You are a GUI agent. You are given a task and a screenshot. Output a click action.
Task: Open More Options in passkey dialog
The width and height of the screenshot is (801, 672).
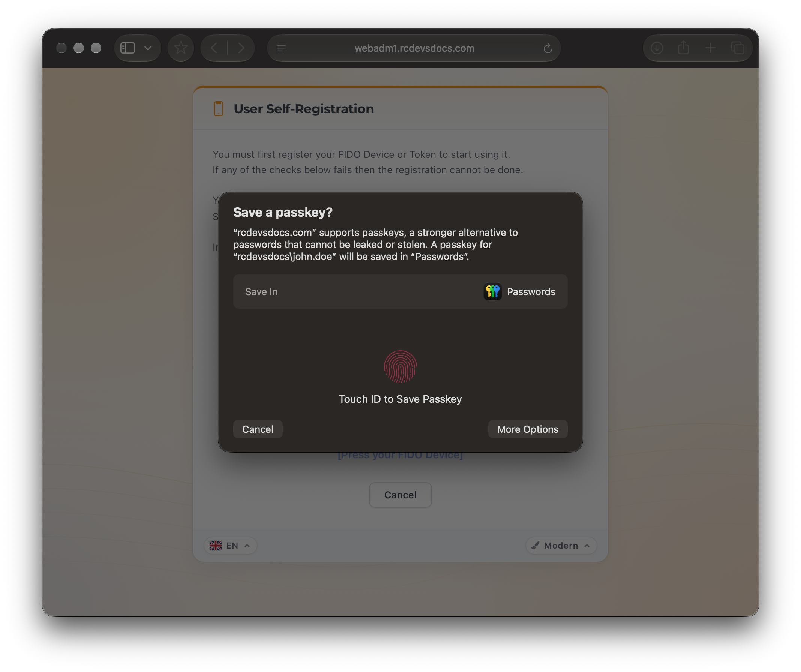(528, 429)
